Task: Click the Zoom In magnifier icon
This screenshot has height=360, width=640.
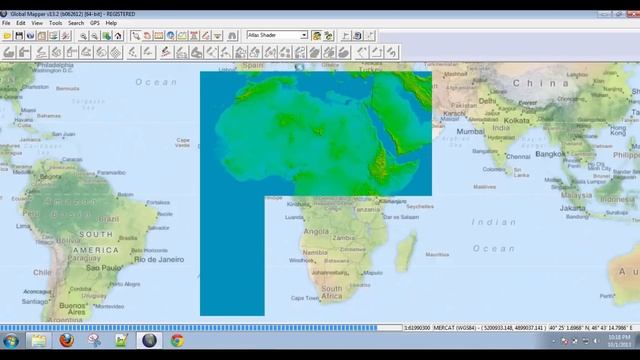Action: [83, 36]
